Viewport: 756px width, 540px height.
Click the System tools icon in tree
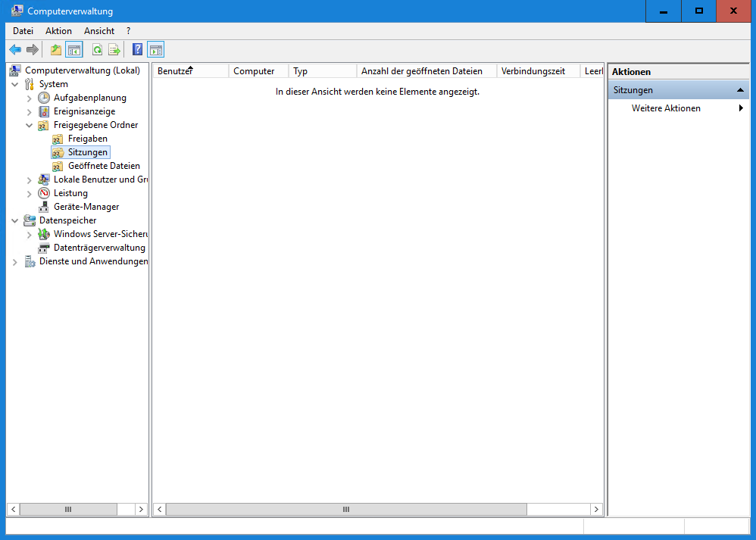(x=30, y=84)
